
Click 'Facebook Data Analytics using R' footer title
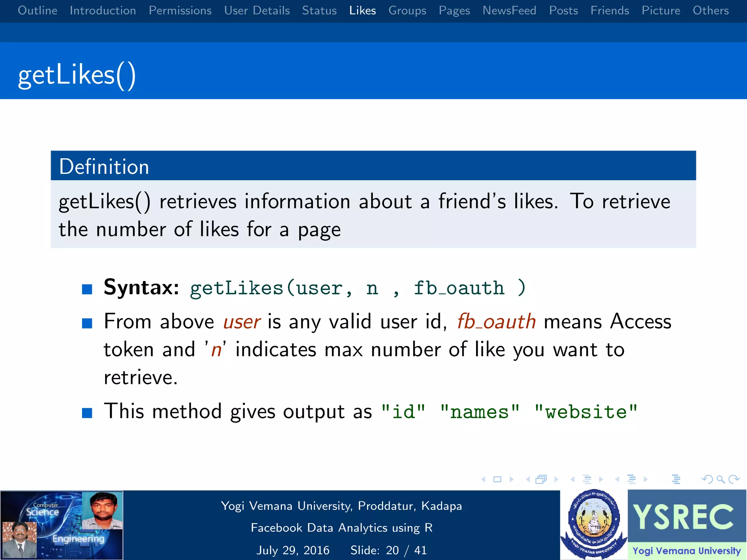coord(342,528)
